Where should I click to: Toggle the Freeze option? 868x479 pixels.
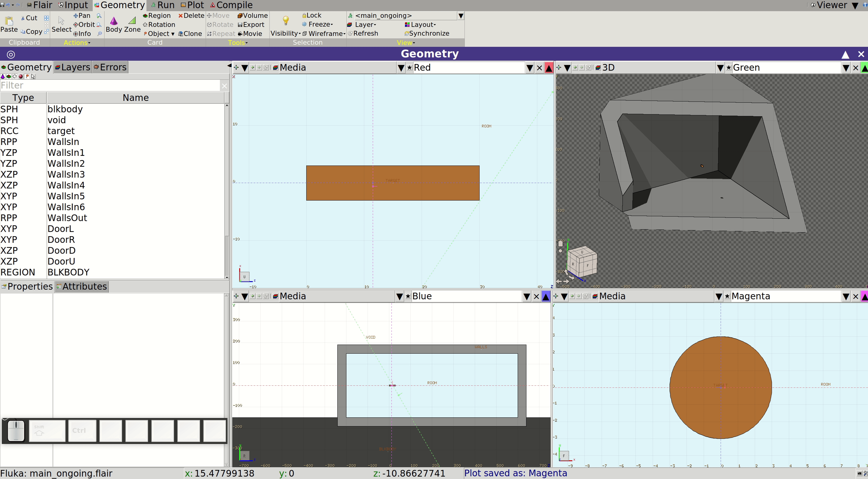(317, 24)
